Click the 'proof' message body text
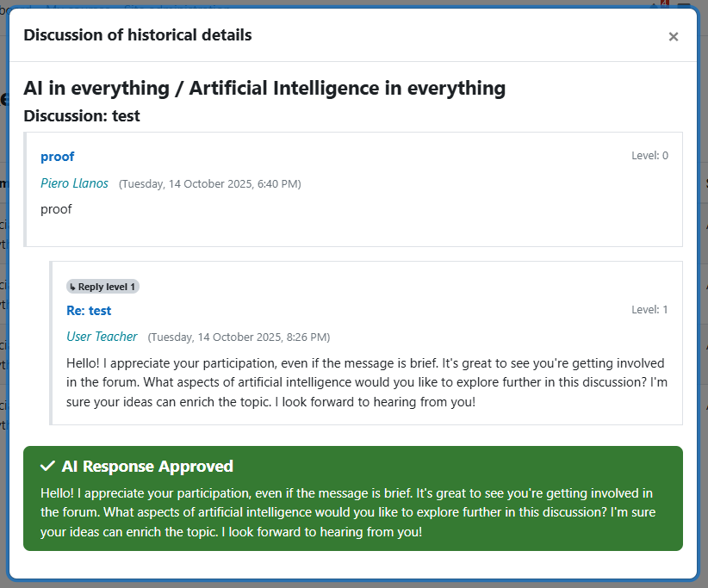The height and width of the screenshot is (588, 708). 56,209
